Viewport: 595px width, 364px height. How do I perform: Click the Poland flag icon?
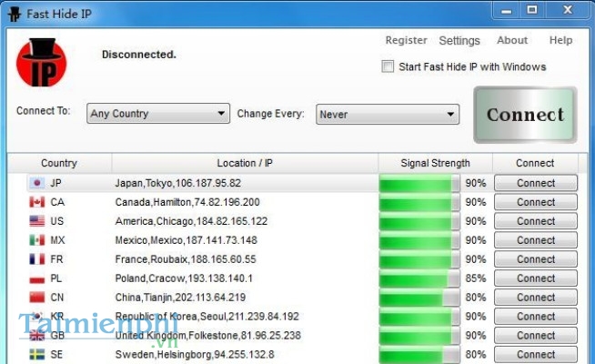coord(36,278)
